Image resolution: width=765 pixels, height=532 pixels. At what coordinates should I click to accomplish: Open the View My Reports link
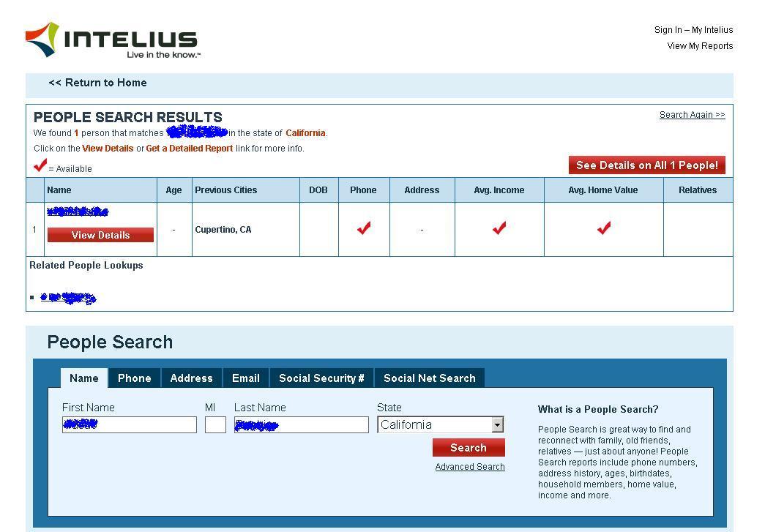point(700,46)
